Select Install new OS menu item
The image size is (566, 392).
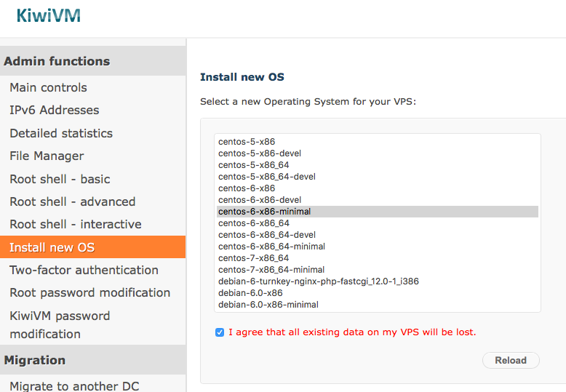[x=93, y=247]
